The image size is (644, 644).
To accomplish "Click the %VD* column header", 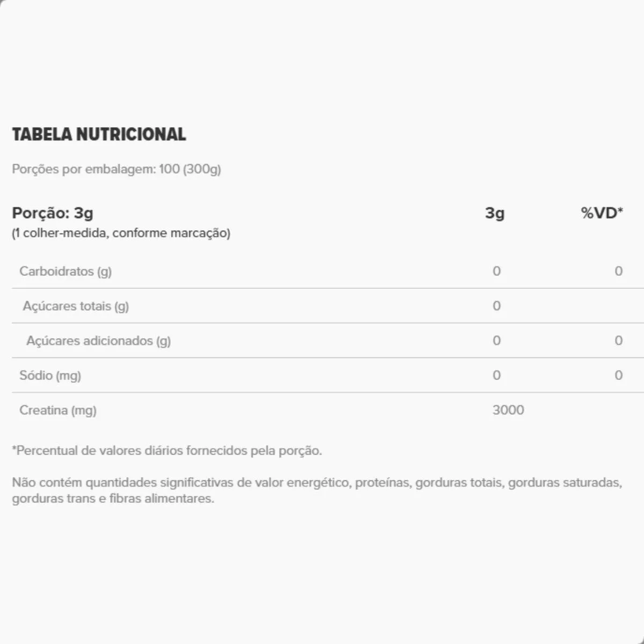I will click(602, 213).
